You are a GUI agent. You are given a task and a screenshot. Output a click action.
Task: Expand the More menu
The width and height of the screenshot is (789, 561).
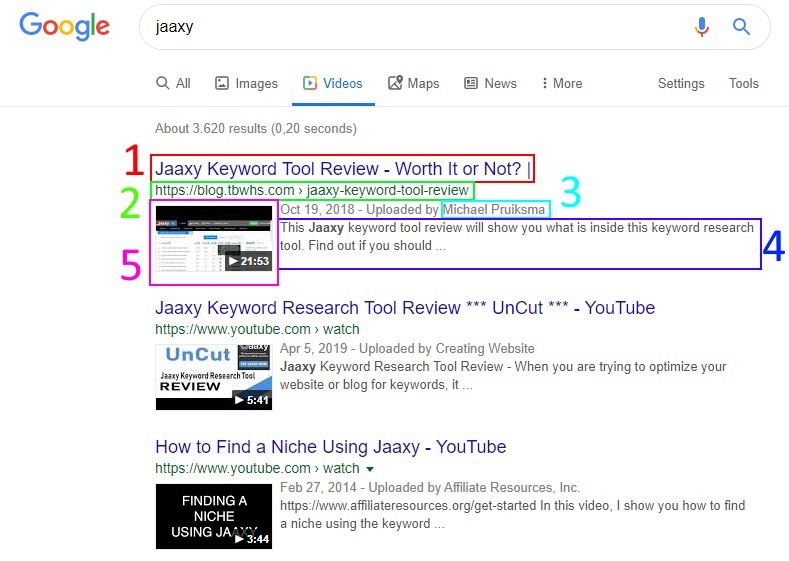click(562, 83)
